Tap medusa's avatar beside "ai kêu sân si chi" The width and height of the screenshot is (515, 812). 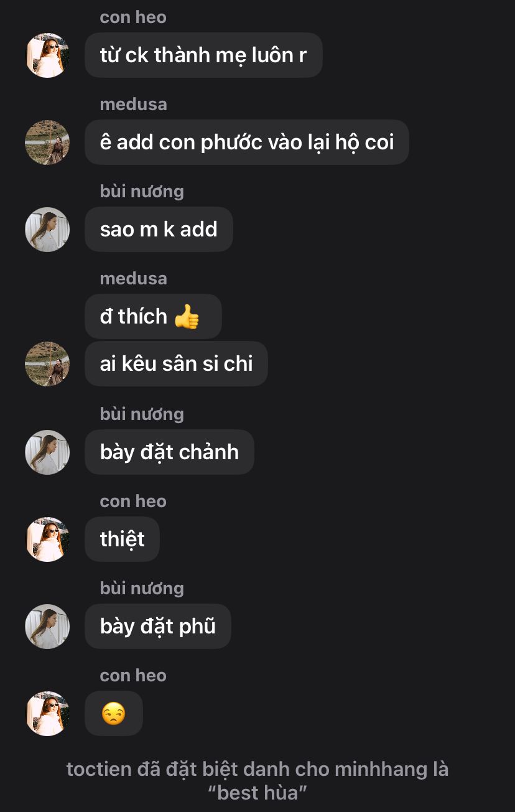click(x=47, y=364)
